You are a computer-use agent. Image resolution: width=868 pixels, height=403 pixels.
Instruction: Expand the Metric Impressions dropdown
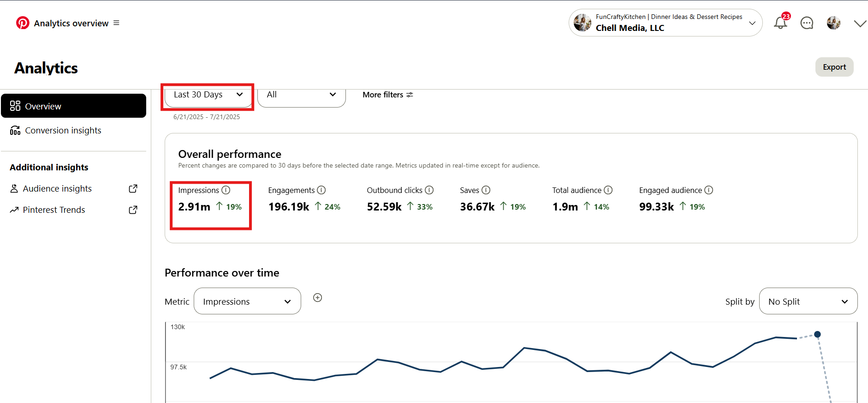pyautogui.click(x=247, y=301)
